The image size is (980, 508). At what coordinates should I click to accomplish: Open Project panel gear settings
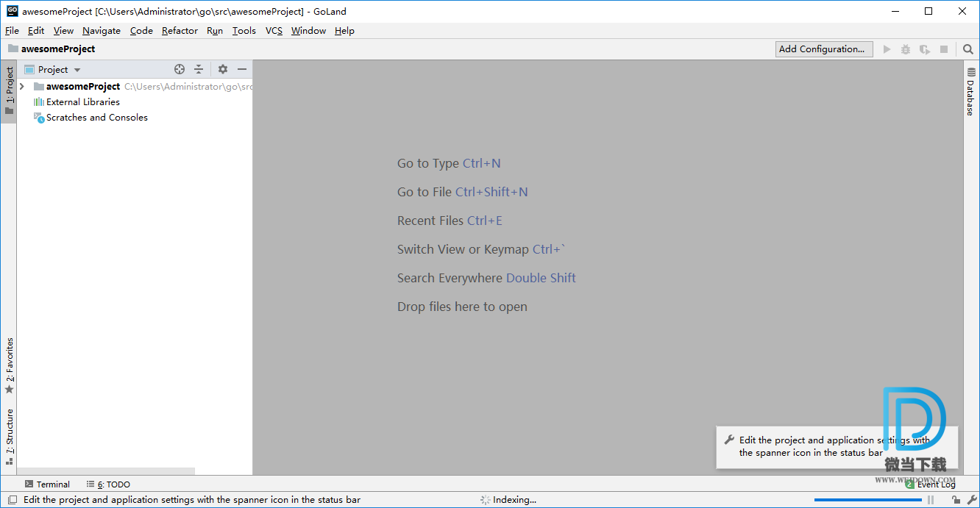[x=223, y=69]
